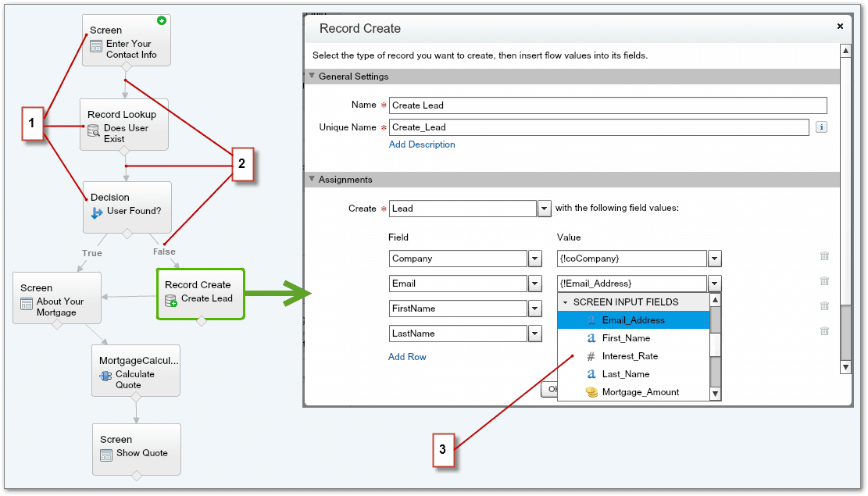Collapse the Assignments section
The image size is (868, 496).
click(x=312, y=180)
